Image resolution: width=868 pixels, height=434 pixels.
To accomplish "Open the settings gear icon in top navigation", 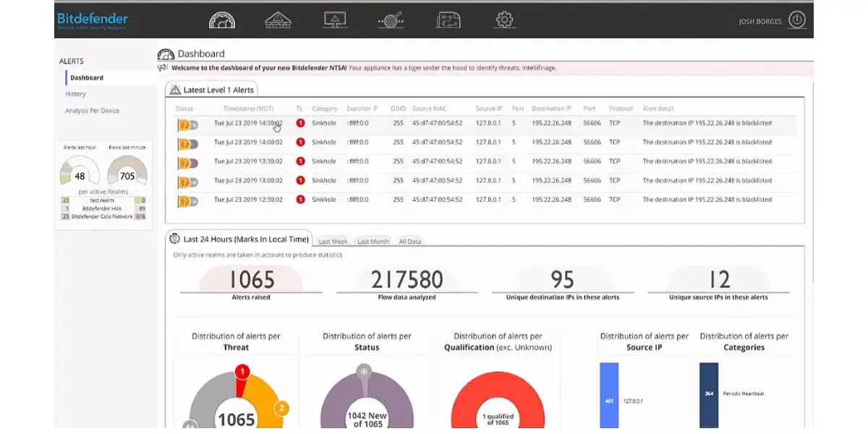I will [504, 20].
